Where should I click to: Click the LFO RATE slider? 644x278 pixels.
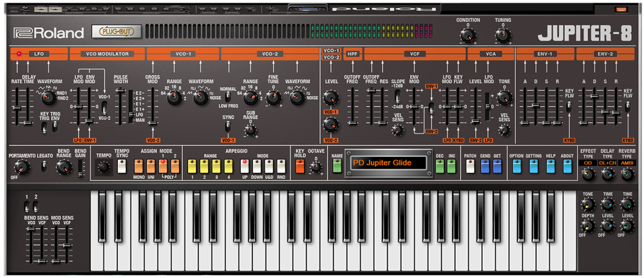17,107
